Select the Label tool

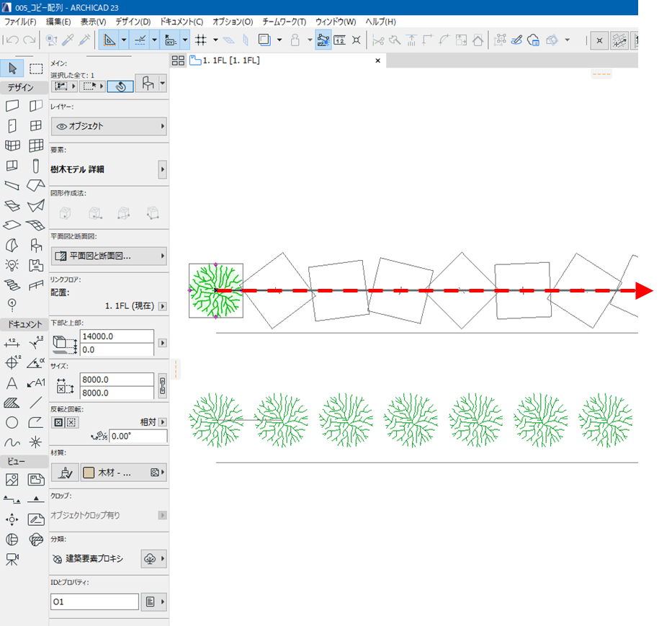tap(36, 383)
